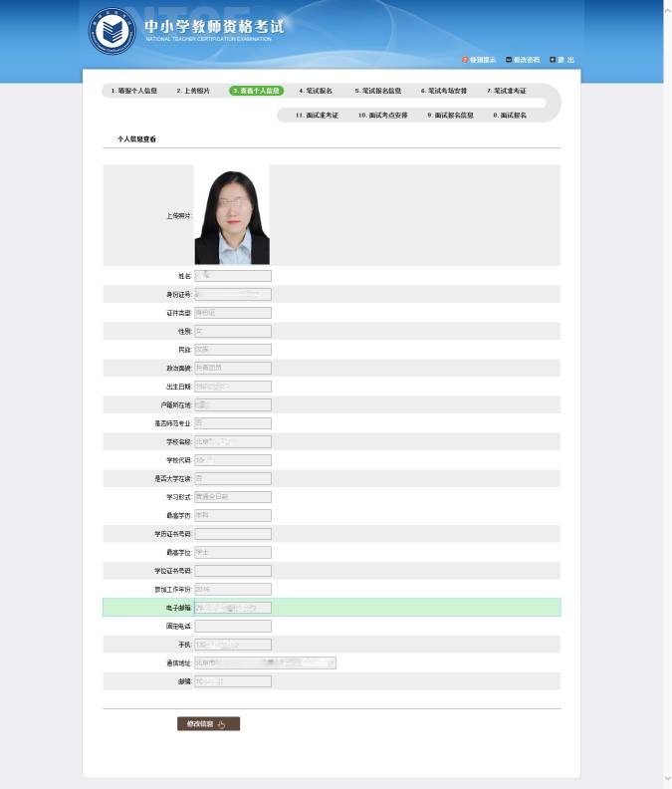Click the 性别 field
The height and width of the screenshot is (789, 672).
click(x=233, y=331)
